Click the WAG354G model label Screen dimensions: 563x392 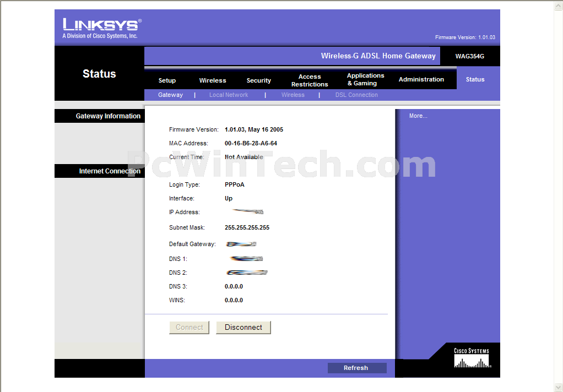point(470,56)
